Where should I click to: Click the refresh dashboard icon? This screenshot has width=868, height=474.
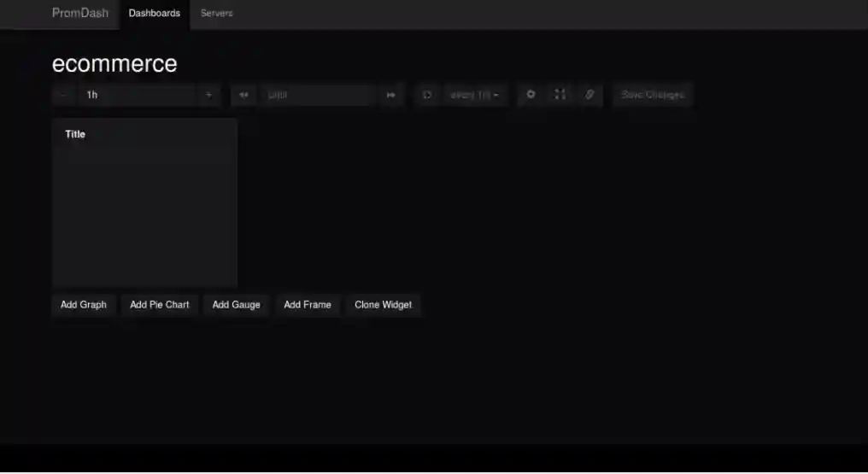pyautogui.click(x=427, y=95)
